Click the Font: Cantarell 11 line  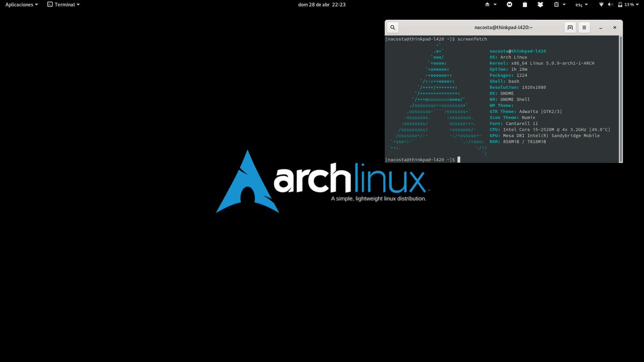[x=514, y=123]
